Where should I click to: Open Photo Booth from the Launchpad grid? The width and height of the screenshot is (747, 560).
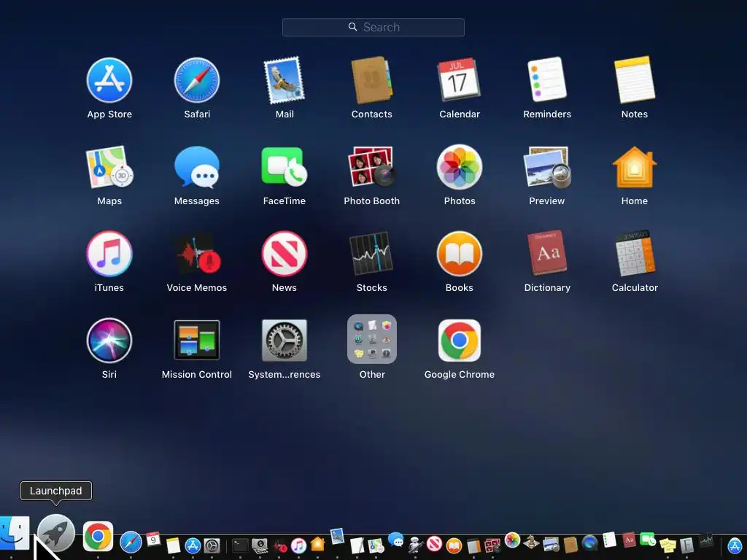pyautogui.click(x=371, y=167)
